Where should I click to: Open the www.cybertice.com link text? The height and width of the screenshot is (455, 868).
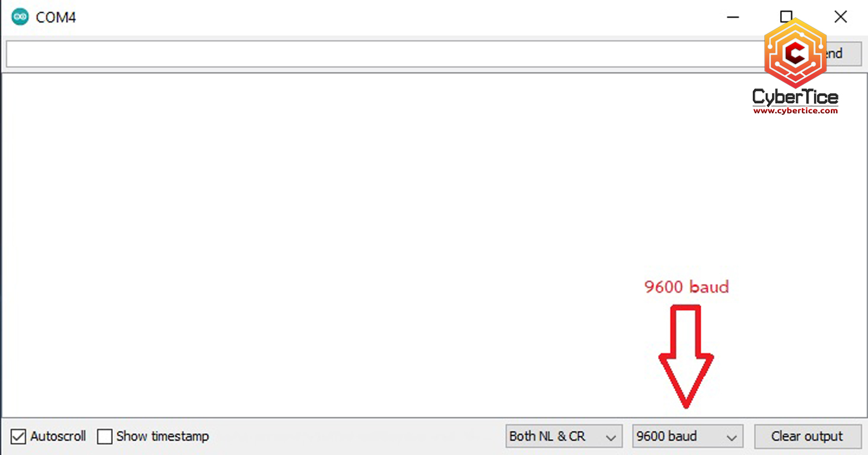tap(795, 111)
